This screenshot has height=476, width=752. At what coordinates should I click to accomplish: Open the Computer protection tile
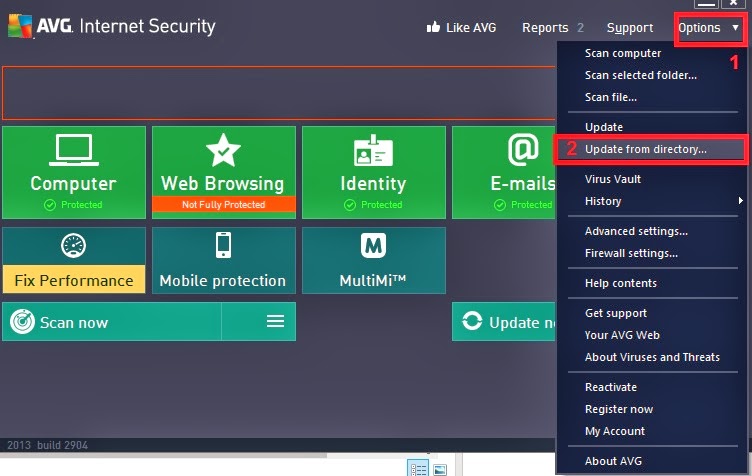tap(74, 173)
